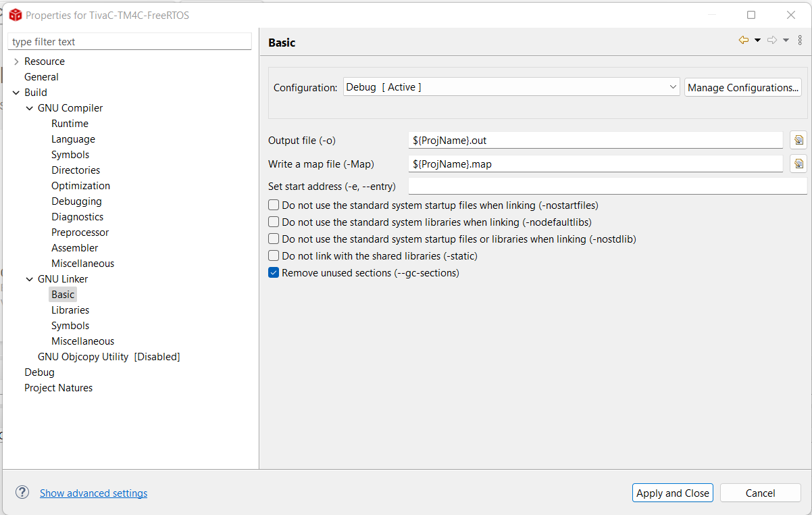The image size is (812, 515).
Task: Click the Code Composer cube title icon
Action: click(x=15, y=15)
